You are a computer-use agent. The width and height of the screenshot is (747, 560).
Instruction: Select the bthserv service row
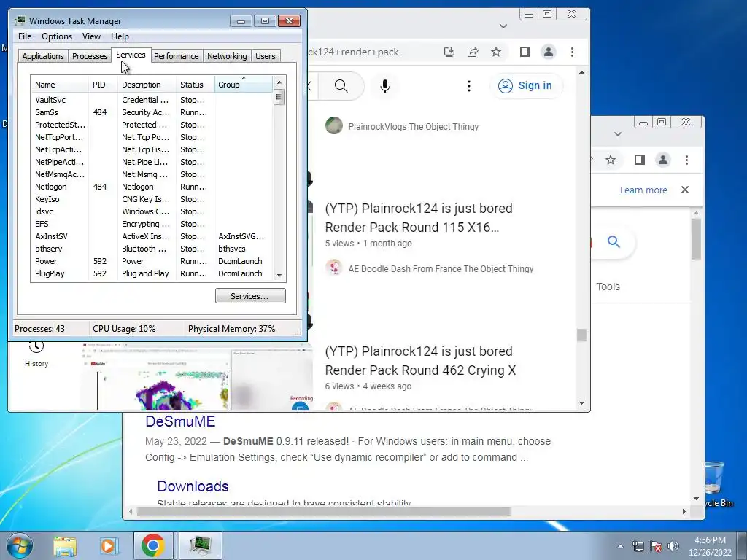click(x=152, y=249)
